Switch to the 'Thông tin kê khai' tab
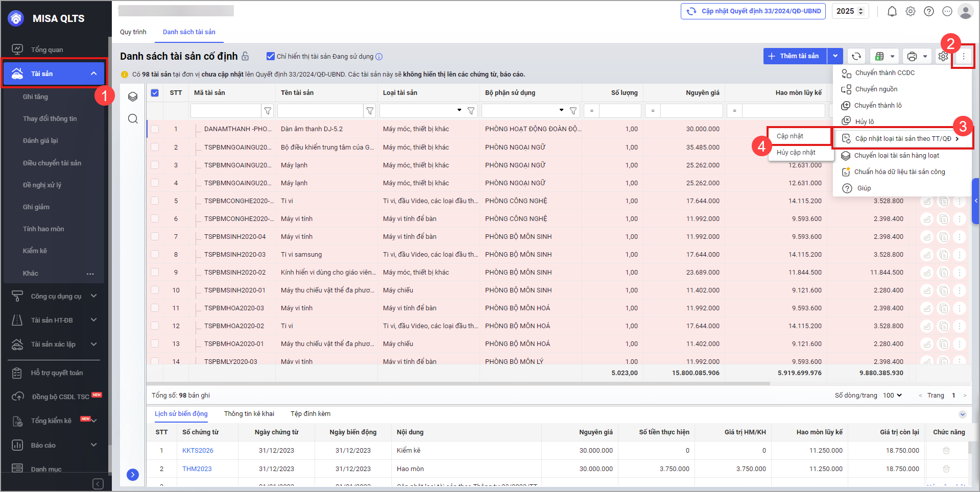Image resolution: width=980 pixels, height=492 pixels. [x=249, y=414]
